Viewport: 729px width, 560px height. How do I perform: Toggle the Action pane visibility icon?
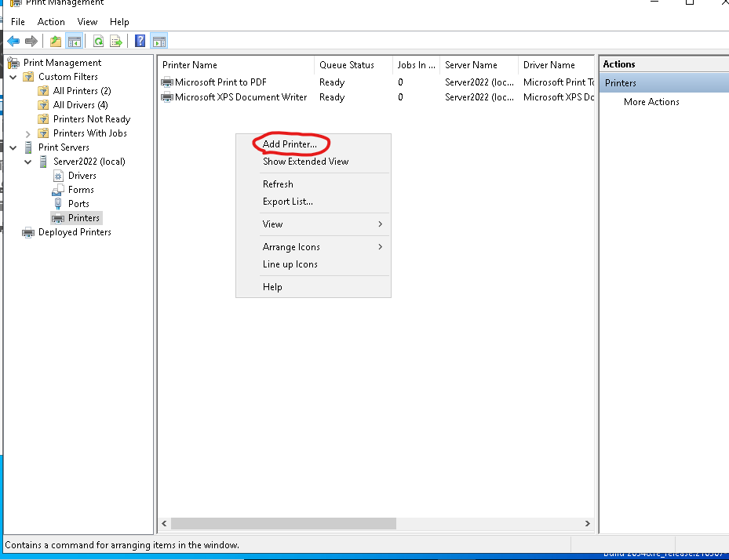(x=159, y=41)
